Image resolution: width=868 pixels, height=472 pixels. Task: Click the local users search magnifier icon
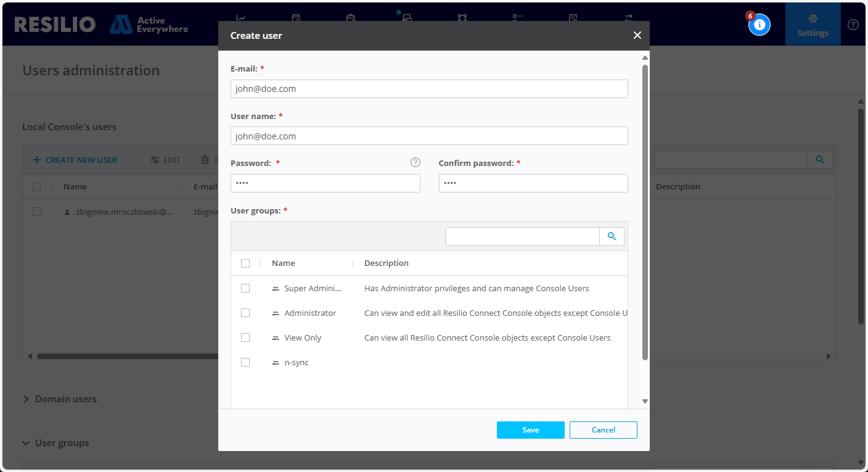(820, 160)
